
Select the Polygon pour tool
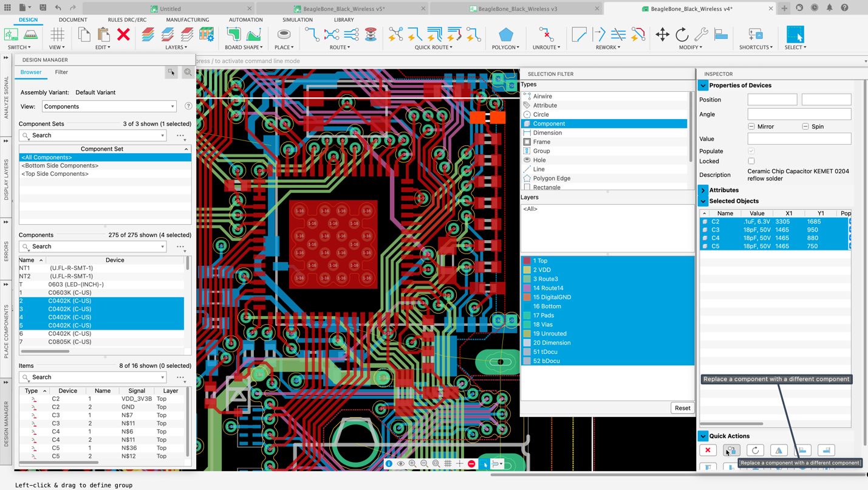point(505,35)
